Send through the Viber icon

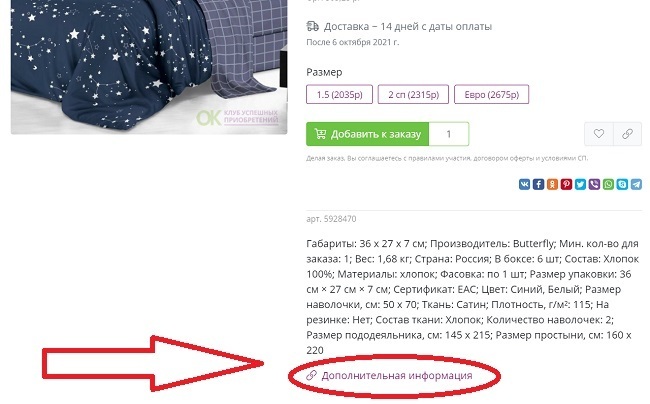pyautogui.click(x=594, y=184)
